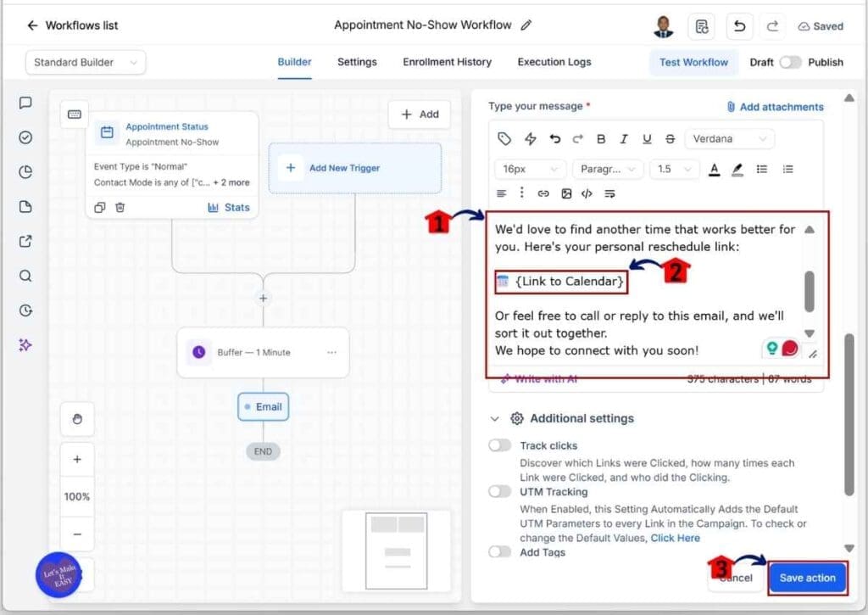Undo last workflow change in header

click(739, 26)
